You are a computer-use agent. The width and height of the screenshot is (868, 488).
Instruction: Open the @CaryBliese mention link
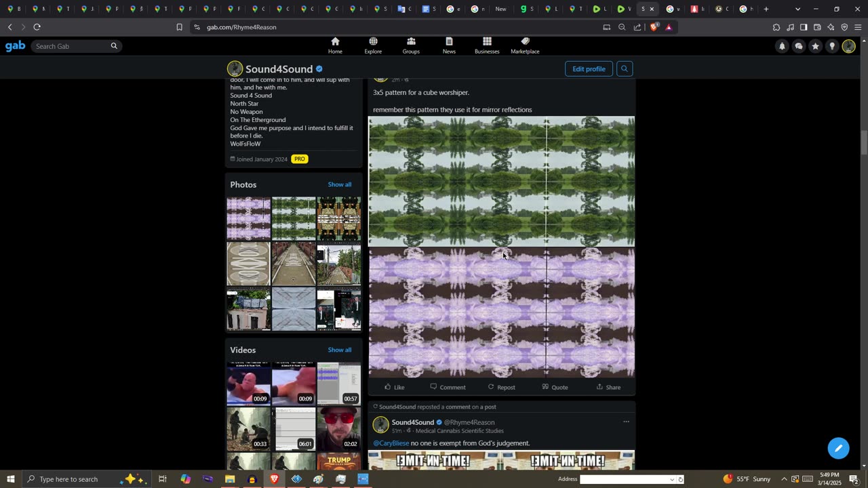point(391,443)
